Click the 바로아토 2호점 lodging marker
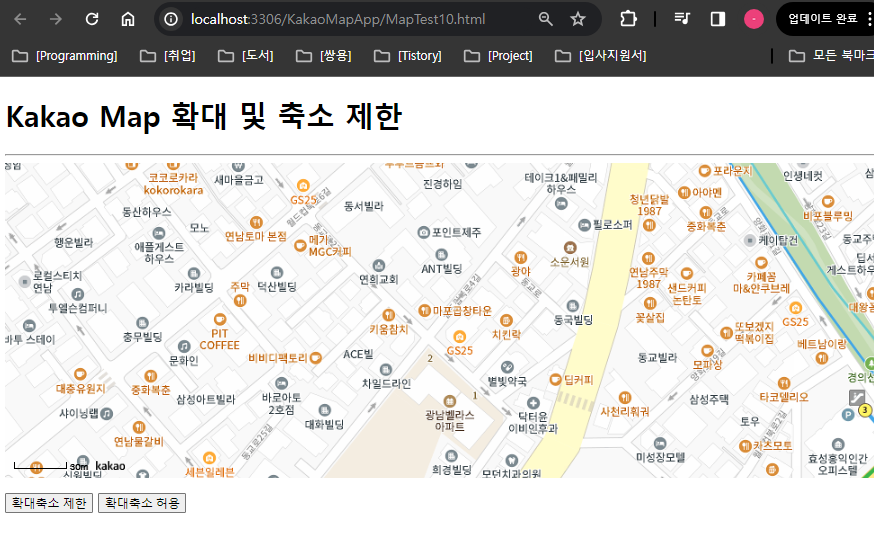The width and height of the screenshot is (874, 549). pyautogui.click(x=281, y=383)
